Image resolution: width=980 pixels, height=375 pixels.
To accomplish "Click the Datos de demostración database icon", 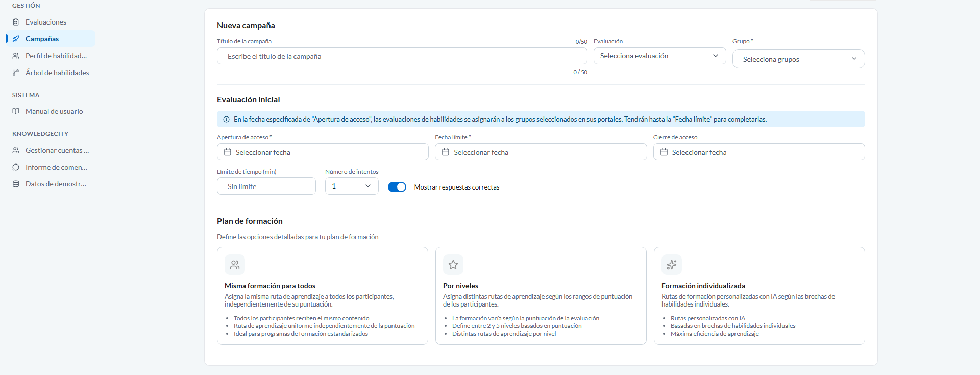I will [x=16, y=184].
